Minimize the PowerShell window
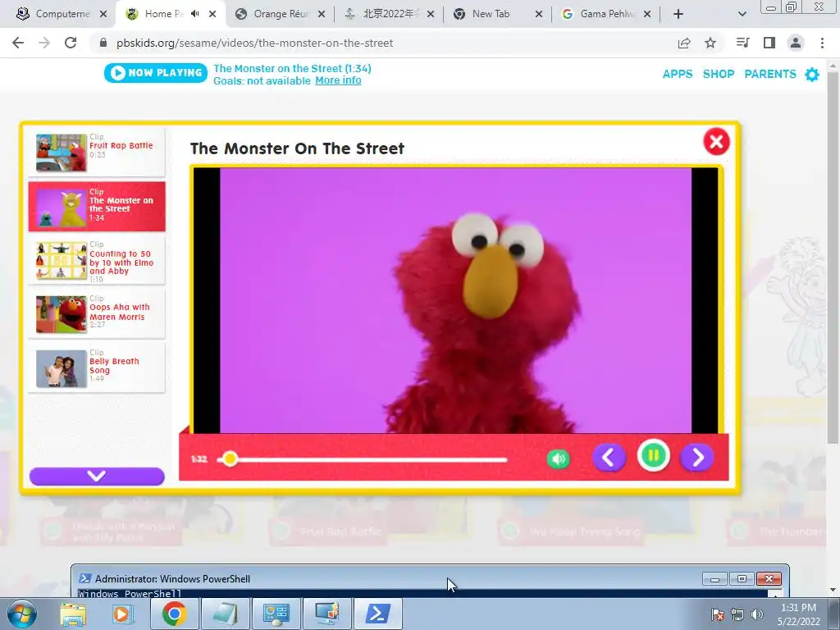Screen dimensions: 840x630 pos(714,578)
